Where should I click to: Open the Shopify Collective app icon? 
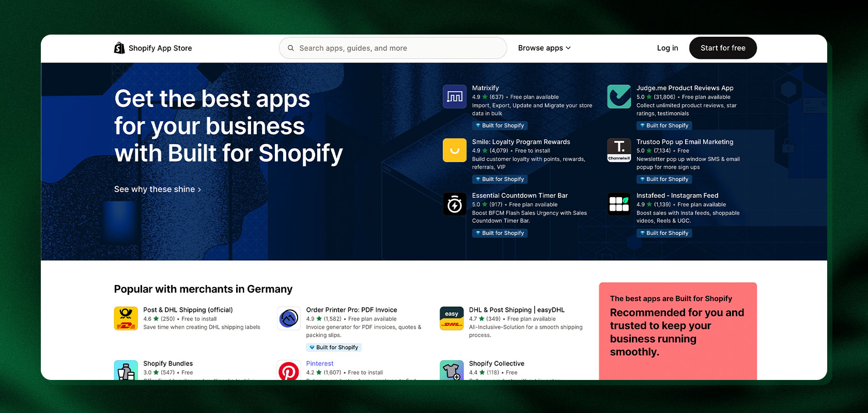(452, 370)
